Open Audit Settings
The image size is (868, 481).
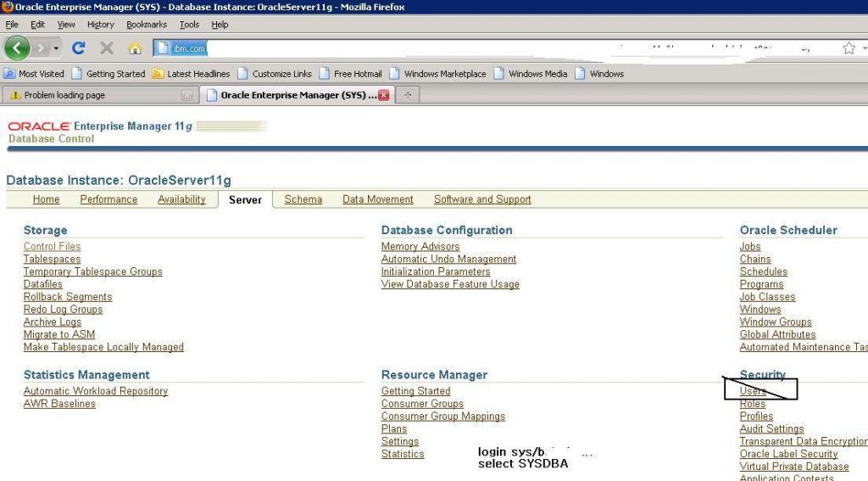[771, 429]
